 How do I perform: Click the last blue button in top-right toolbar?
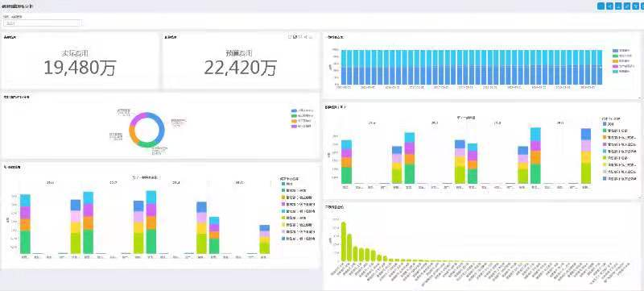click(x=642, y=6)
